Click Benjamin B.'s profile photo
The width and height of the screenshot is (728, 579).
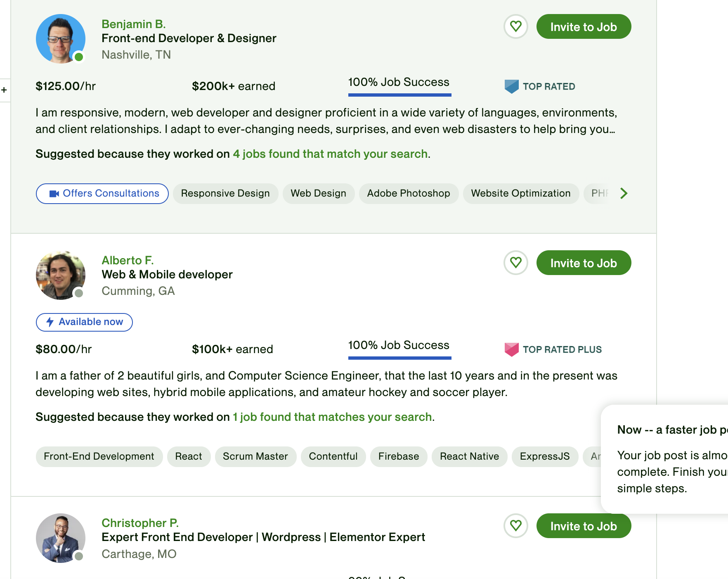(x=61, y=39)
